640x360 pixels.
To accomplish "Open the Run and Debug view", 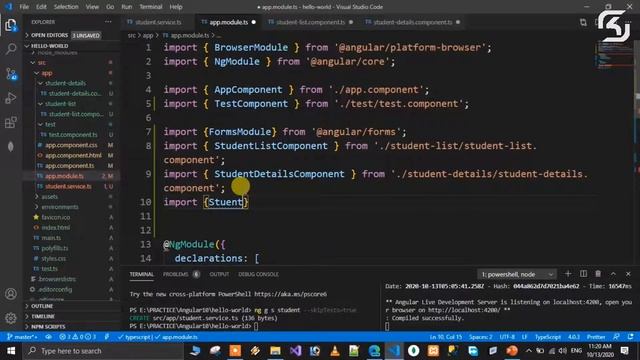I will click(x=11, y=98).
